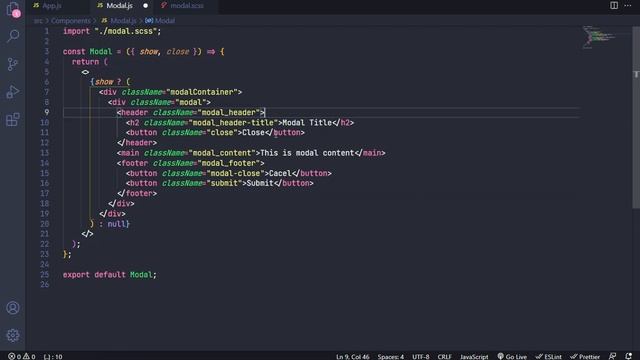This screenshot has height=360, width=640.
Task: Click the 'show' parameter on line 3
Action: pyautogui.click(x=149, y=52)
